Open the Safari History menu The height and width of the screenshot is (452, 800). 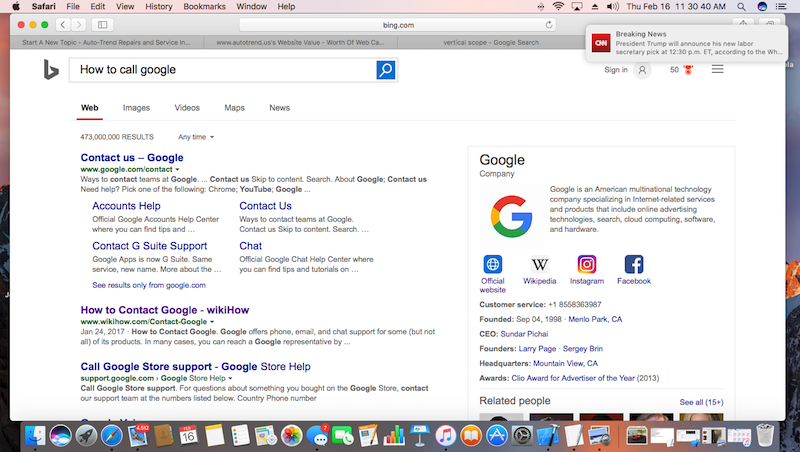click(159, 7)
